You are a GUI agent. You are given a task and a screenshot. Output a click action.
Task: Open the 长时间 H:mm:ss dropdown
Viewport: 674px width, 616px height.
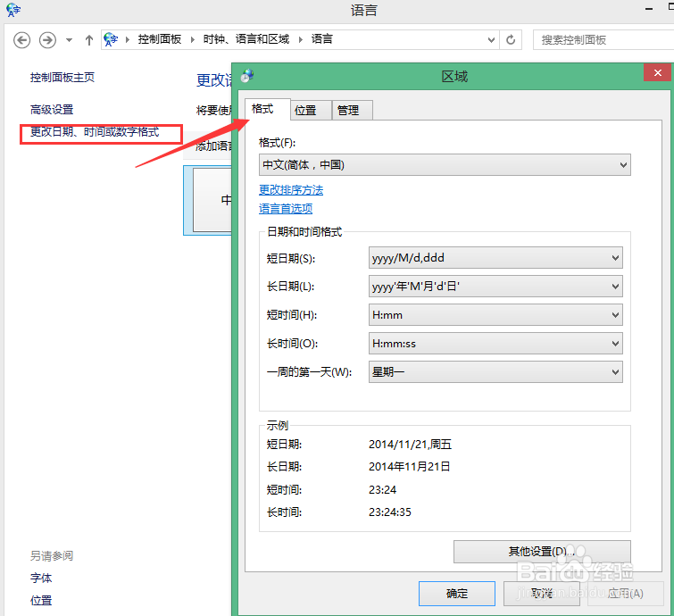(x=495, y=344)
